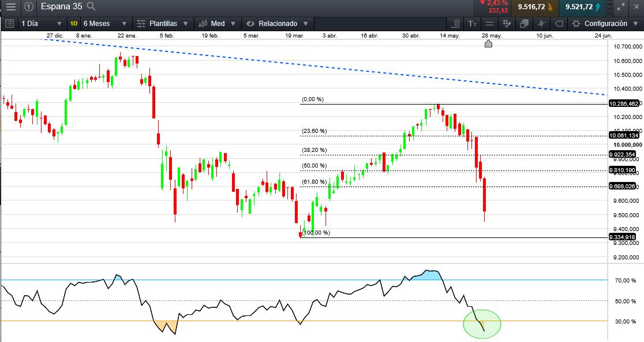Click the 9.334,918 price tag
This screenshot has width=644, height=342.
click(622, 237)
